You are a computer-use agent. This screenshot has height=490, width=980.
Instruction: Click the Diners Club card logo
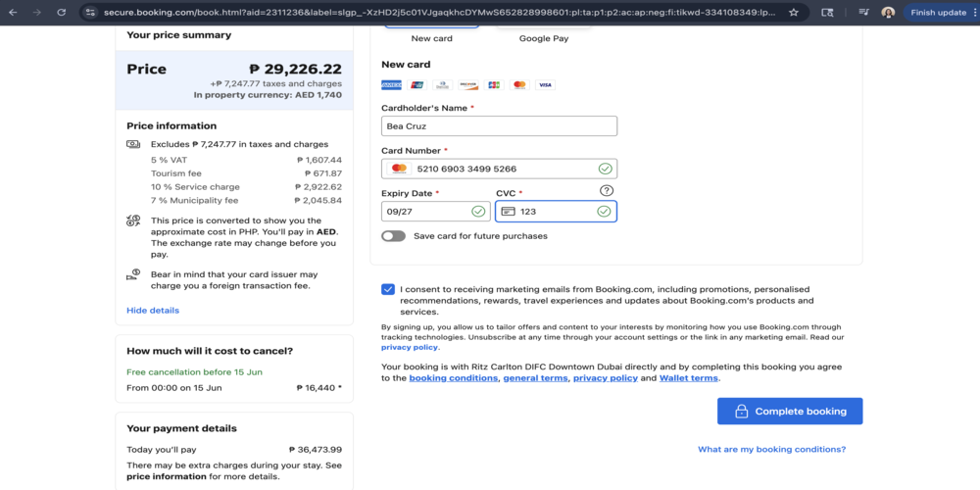(443, 85)
